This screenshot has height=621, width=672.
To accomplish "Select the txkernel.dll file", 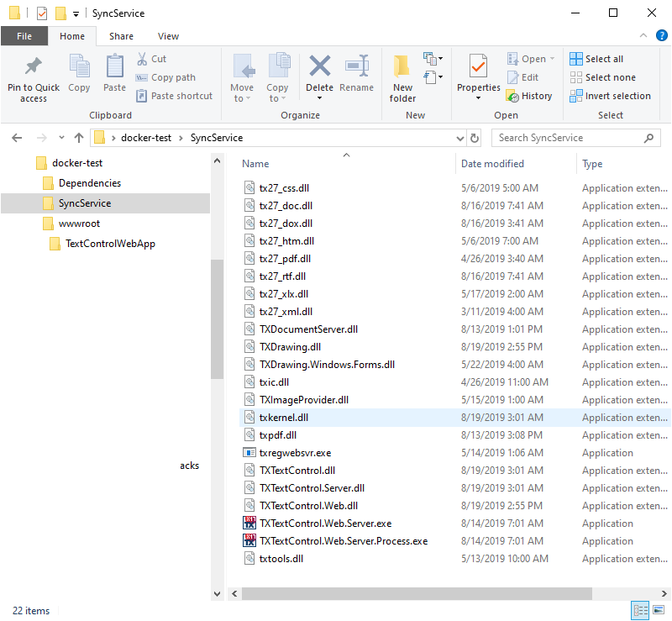I will coord(455,418).
